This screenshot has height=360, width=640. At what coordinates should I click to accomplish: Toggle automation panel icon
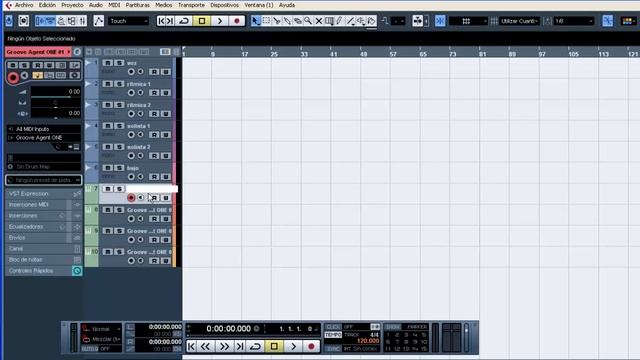coord(99,21)
